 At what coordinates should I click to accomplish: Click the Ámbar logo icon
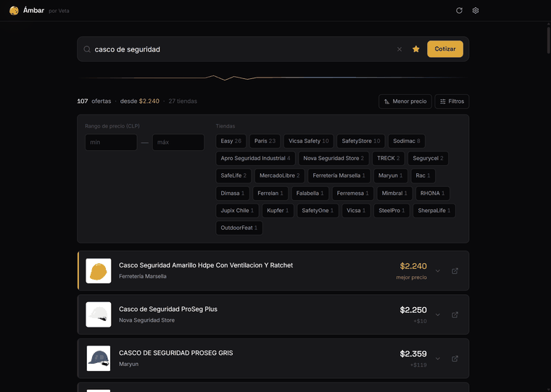click(x=14, y=11)
